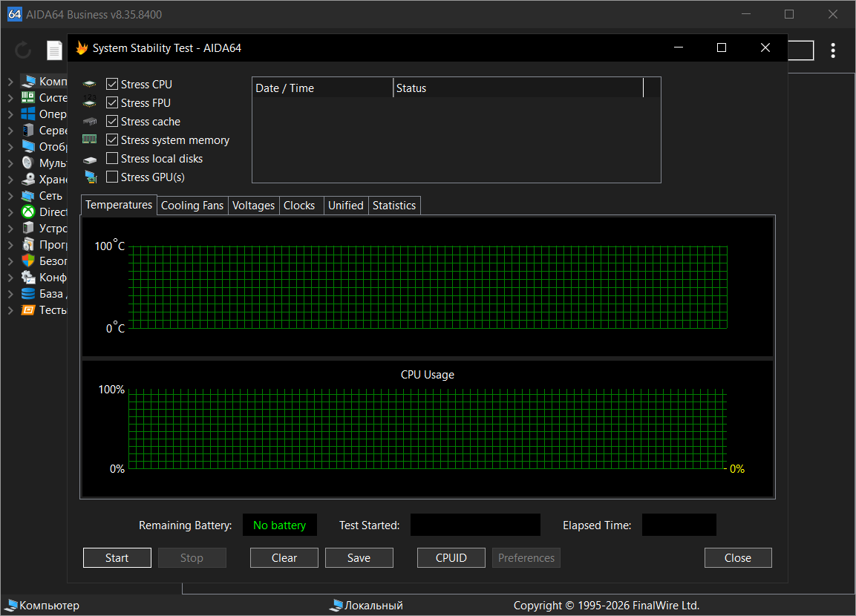This screenshot has width=856, height=616.
Task: Expand the Конф tree node arrow
Action: pos(10,278)
